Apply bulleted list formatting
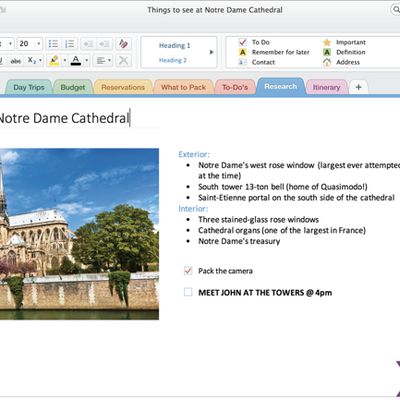This screenshot has width=400, height=400. (x=53, y=44)
